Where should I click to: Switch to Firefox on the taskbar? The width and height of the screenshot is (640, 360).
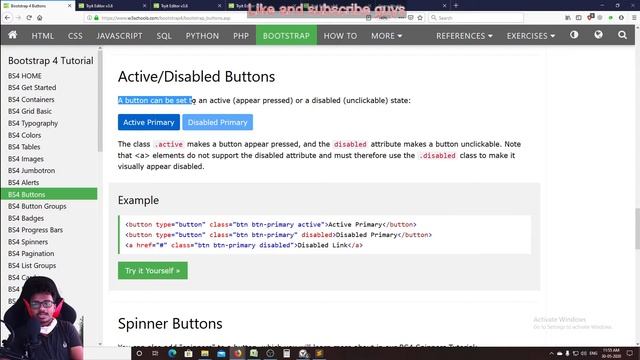(238, 353)
